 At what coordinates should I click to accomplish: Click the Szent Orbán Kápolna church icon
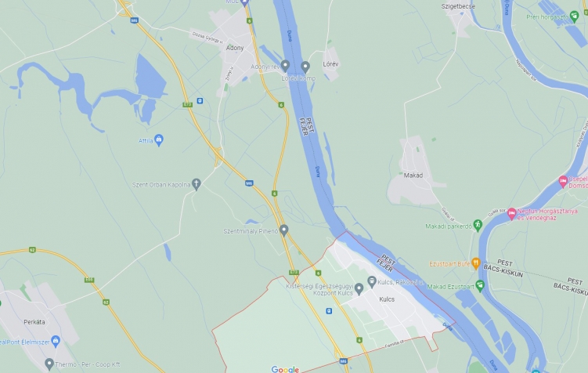pos(196,184)
